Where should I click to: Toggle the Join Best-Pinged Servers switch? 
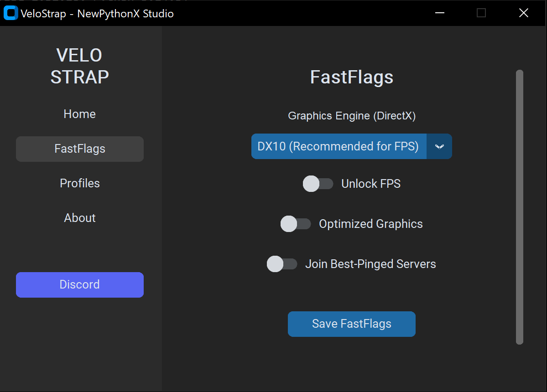tap(282, 264)
